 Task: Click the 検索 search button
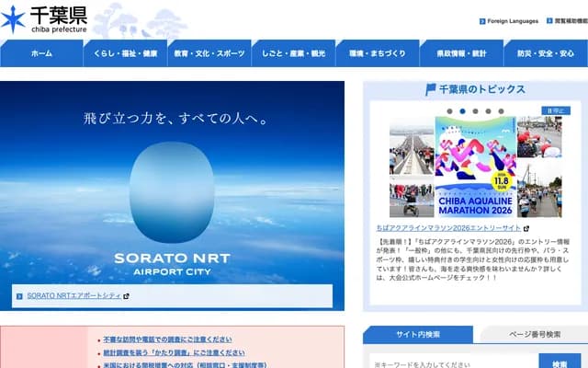point(560,362)
